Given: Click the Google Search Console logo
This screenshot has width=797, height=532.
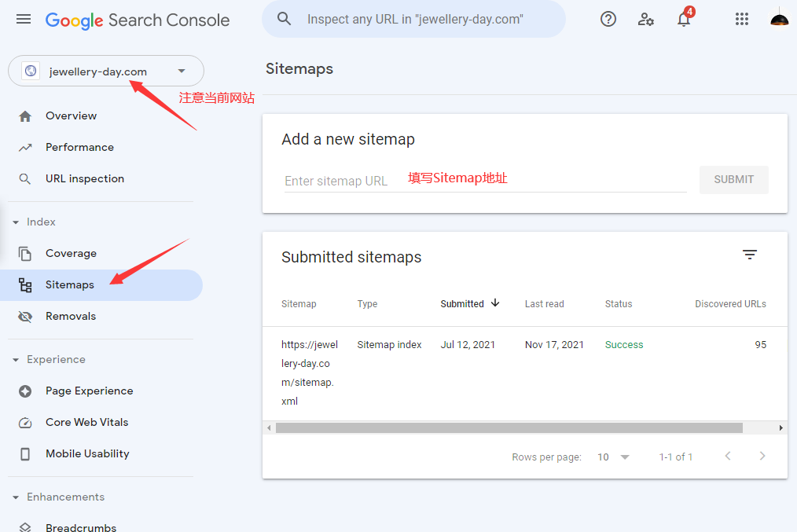Looking at the screenshot, I should tap(138, 20).
